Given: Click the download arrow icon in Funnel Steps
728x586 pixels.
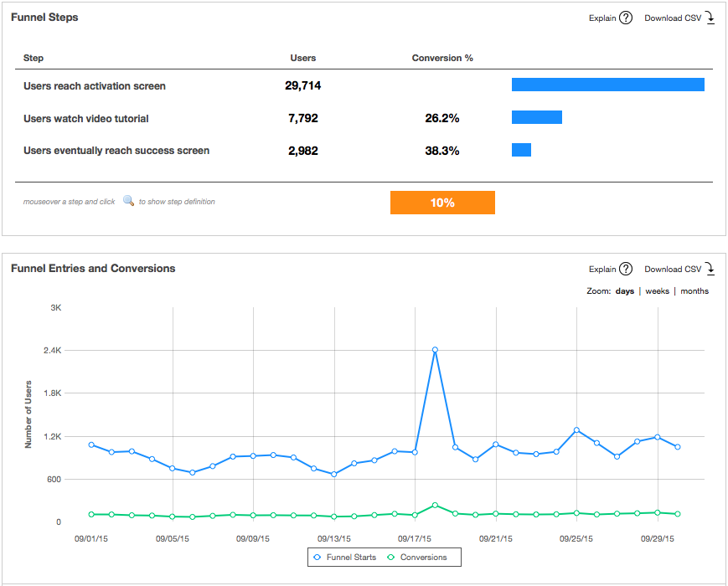Looking at the screenshot, I should pyautogui.click(x=710, y=18).
